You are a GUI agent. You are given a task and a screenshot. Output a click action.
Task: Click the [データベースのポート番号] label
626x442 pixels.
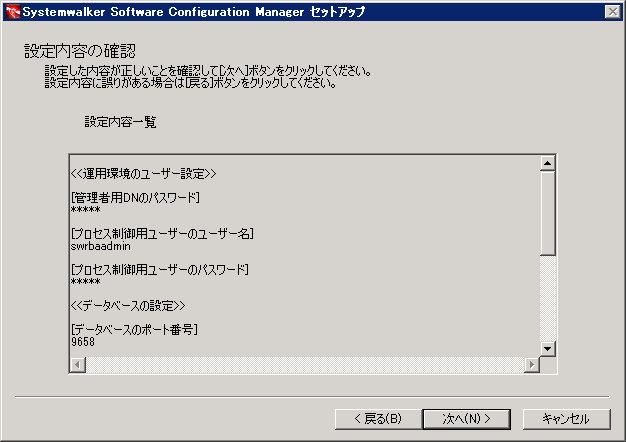pos(134,329)
